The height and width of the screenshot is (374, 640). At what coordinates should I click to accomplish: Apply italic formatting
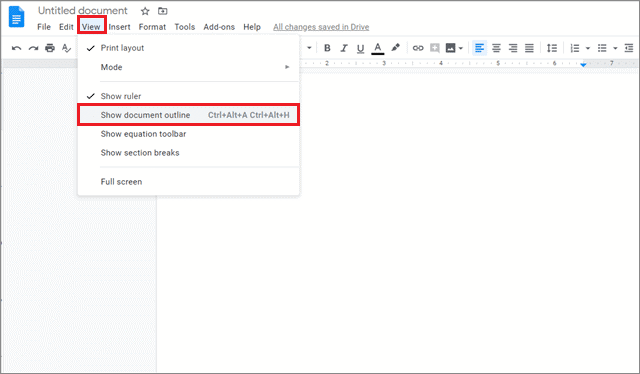click(x=344, y=48)
